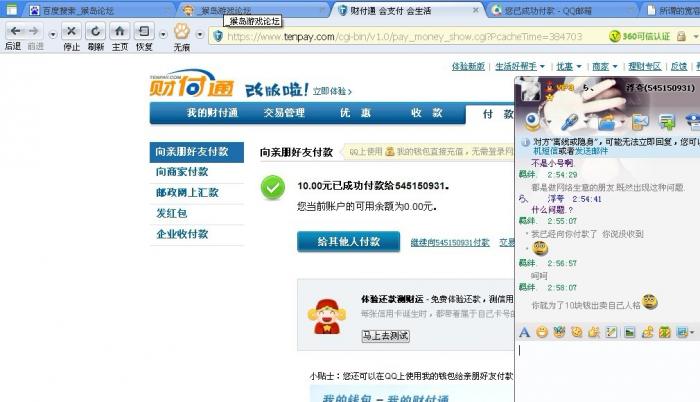Click the tenpay URL address field
Viewport: 700px width, 402px height.
click(404, 37)
